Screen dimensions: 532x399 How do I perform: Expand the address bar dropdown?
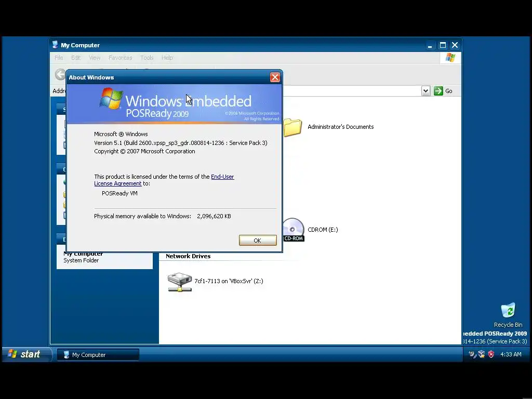(x=425, y=91)
